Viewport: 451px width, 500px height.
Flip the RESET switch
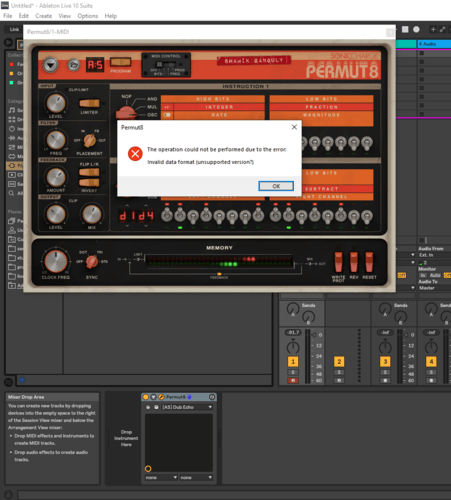[369, 262]
